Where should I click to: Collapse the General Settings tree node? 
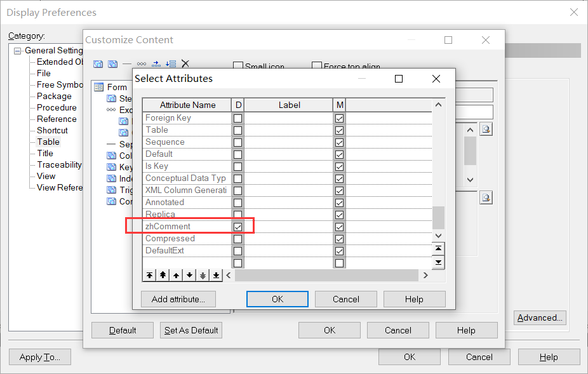(18, 51)
